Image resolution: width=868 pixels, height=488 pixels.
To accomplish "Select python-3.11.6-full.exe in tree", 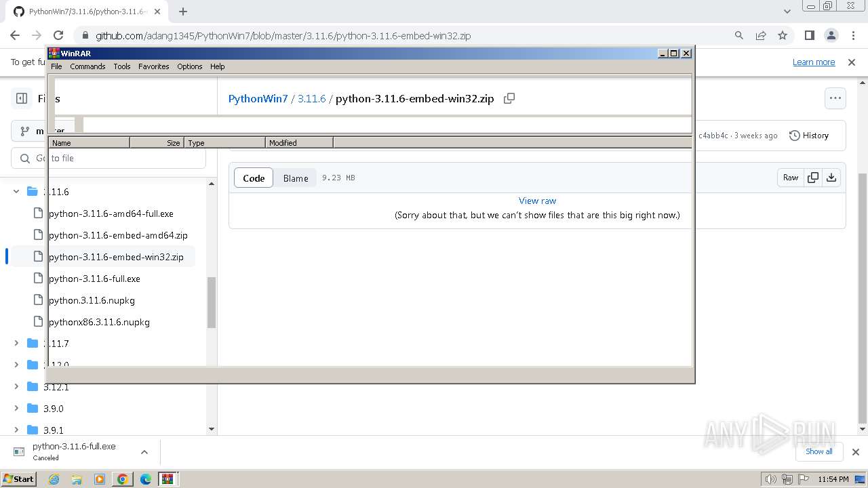I will (95, 279).
